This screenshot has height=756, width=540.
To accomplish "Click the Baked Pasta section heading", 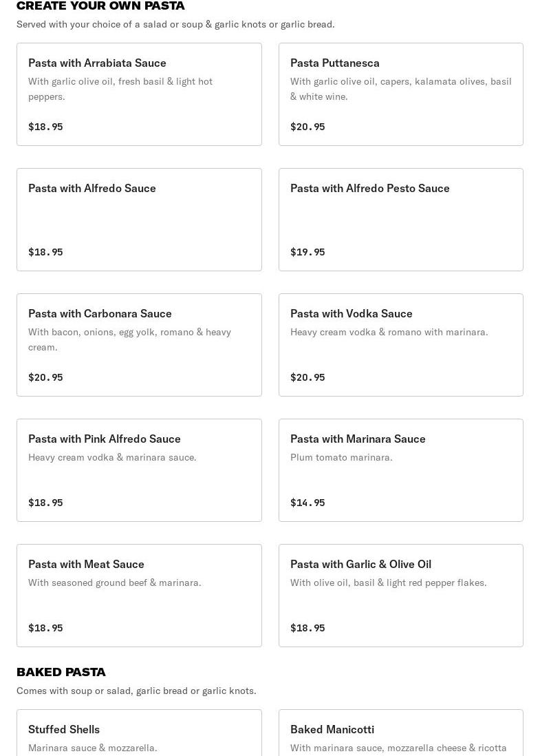I will click(61, 672).
